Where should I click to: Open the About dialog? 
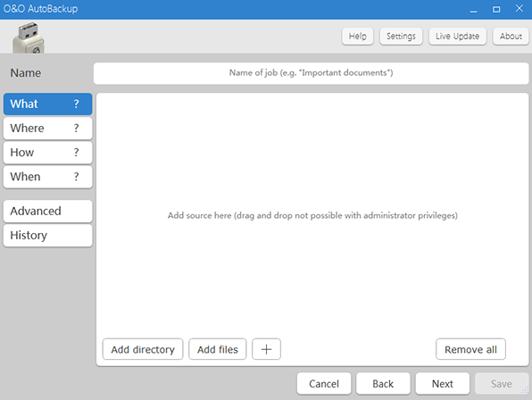[x=511, y=37]
